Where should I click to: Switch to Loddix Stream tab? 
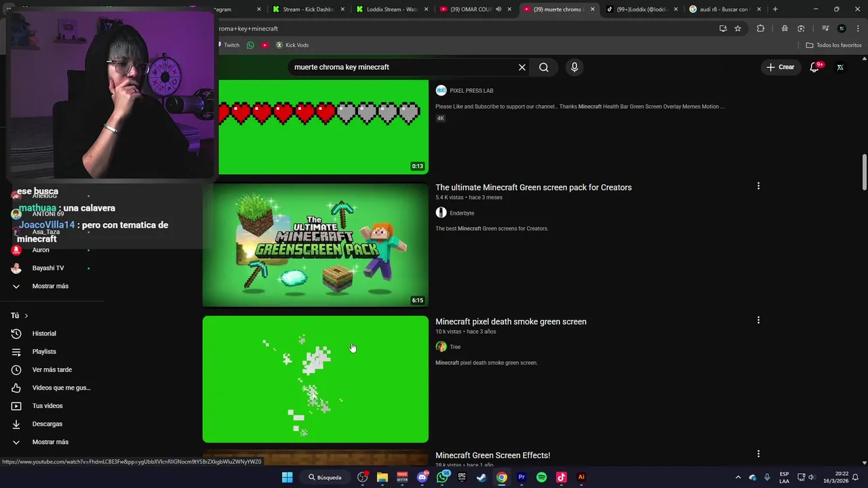pyautogui.click(x=391, y=9)
